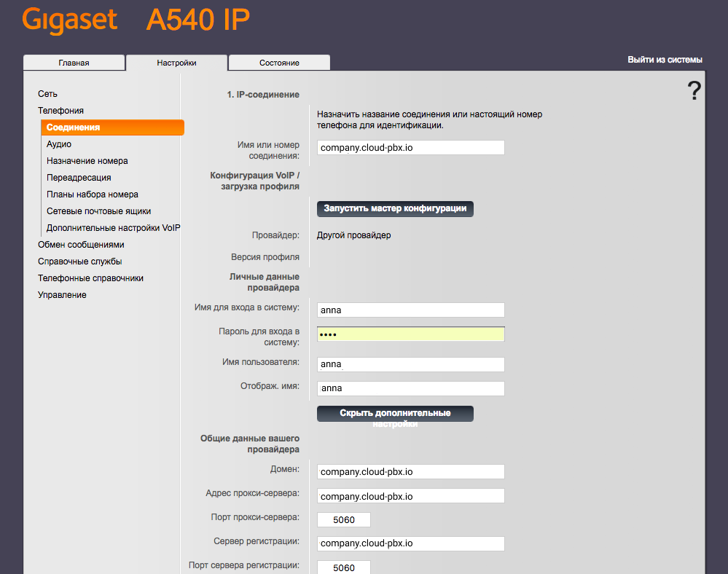Expand the Телефония section
Viewport: 728px width, 574px height.
[60, 111]
